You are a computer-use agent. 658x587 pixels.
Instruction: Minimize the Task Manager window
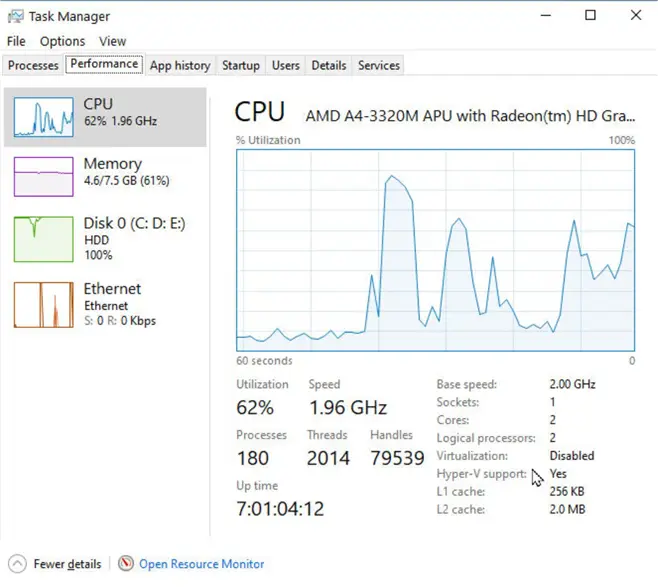[x=546, y=16]
